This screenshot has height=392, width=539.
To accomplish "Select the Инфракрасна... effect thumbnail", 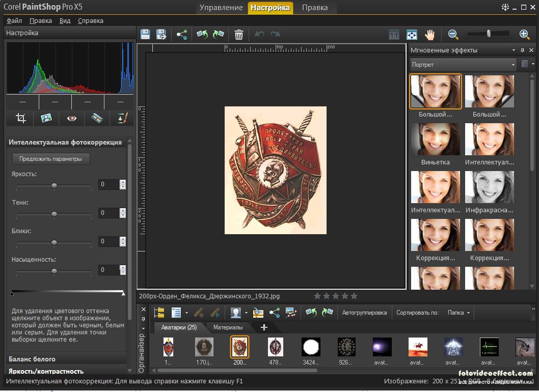I will click(x=490, y=187).
